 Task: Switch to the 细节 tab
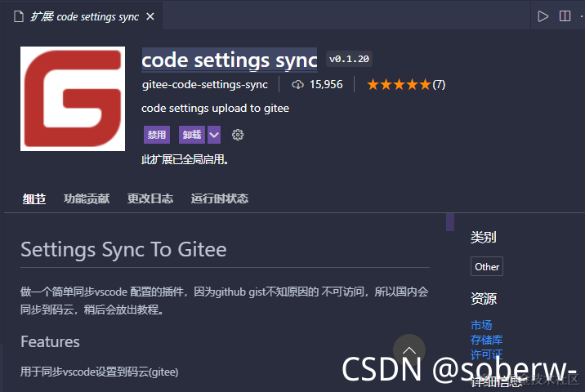[x=34, y=198]
